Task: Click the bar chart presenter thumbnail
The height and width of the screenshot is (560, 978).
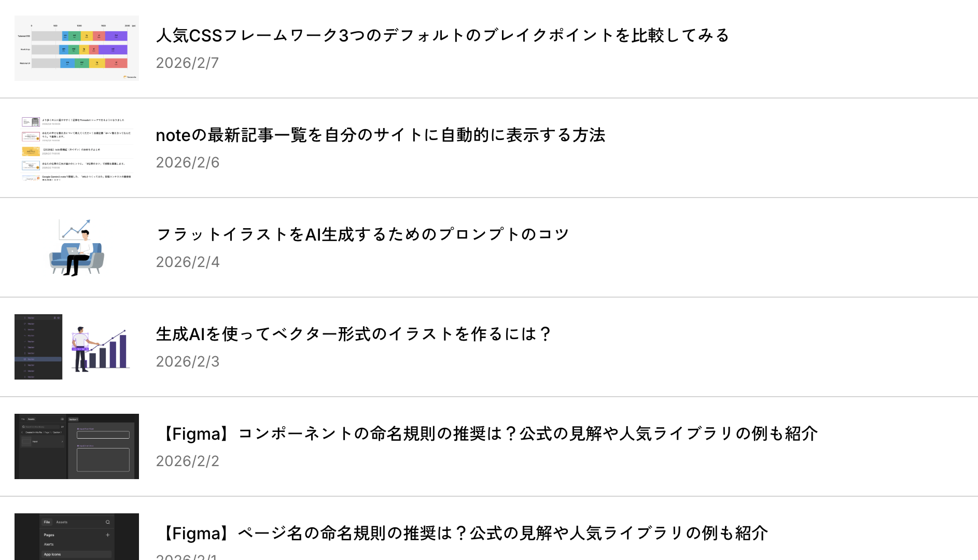Action: pyautogui.click(x=77, y=347)
